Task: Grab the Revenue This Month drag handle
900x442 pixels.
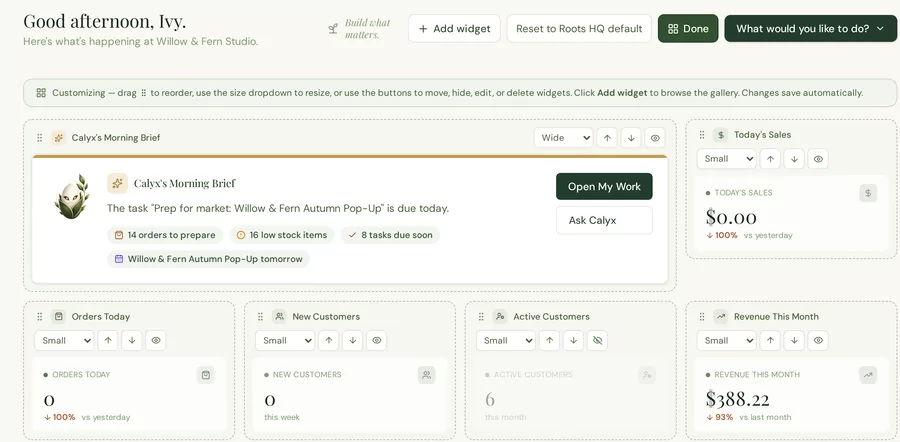Action: (702, 317)
